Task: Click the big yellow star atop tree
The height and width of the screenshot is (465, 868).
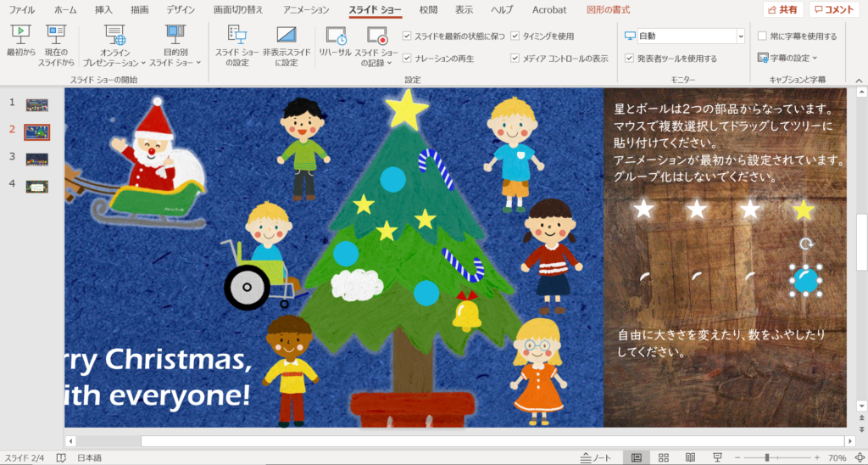Action: (407, 109)
